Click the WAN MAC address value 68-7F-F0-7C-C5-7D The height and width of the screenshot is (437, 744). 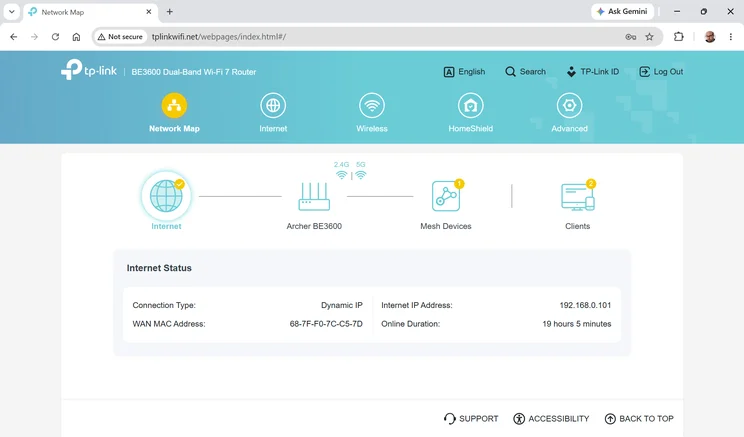click(x=326, y=324)
